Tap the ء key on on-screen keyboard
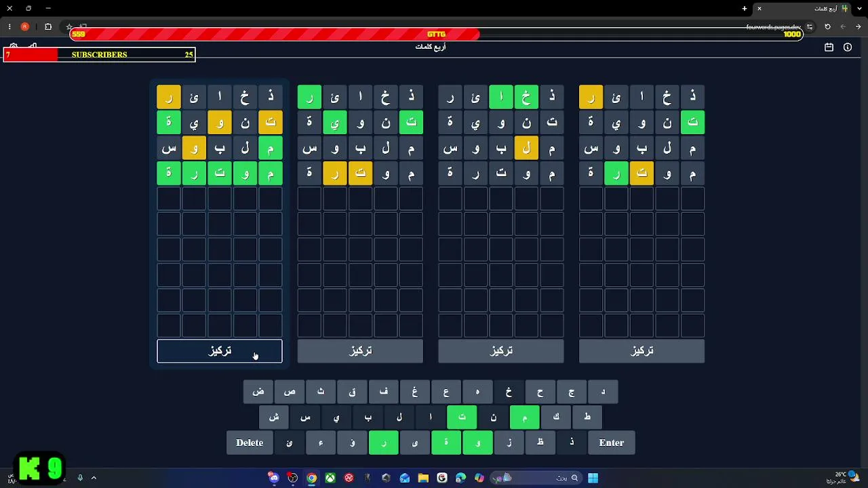868x488 pixels. 321,443
